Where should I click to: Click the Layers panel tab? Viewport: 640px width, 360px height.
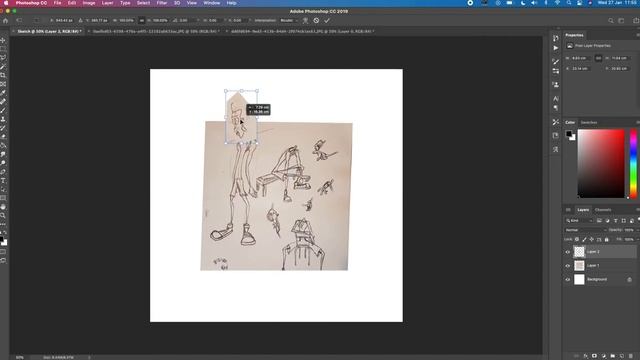pos(583,210)
